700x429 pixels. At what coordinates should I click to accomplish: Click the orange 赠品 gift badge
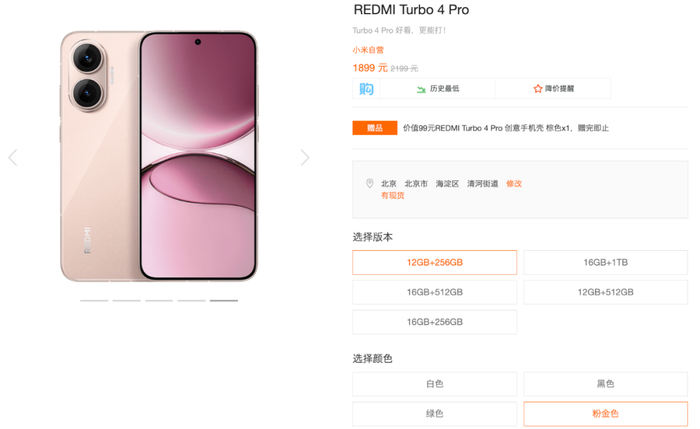375,128
